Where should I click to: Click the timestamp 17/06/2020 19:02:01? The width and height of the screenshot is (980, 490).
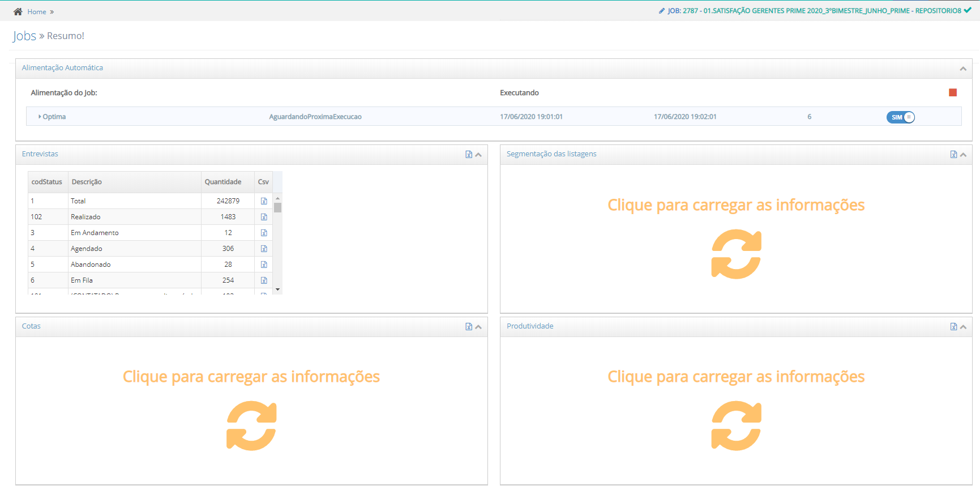685,117
